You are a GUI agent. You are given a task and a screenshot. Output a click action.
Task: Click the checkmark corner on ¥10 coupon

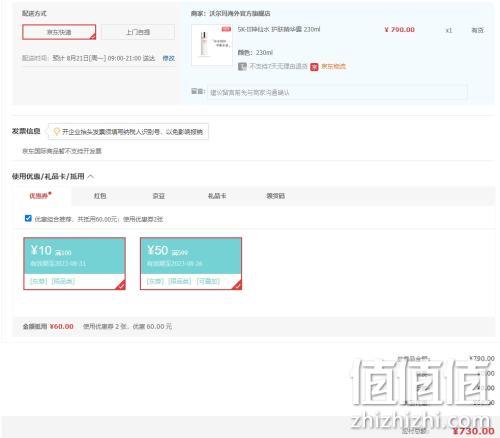pos(121,285)
